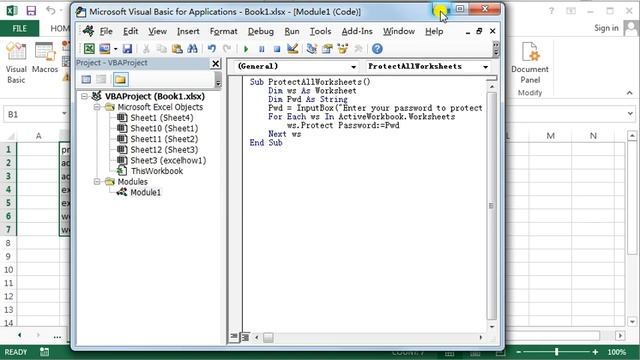
Task: Open the Run menu
Action: click(x=292, y=31)
